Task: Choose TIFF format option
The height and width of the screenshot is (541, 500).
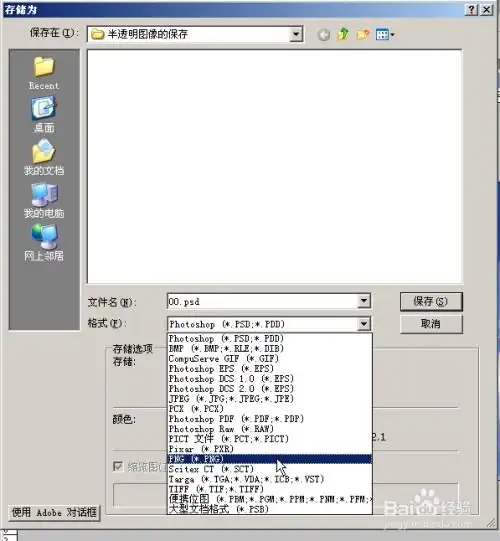Action: point(269,489)
